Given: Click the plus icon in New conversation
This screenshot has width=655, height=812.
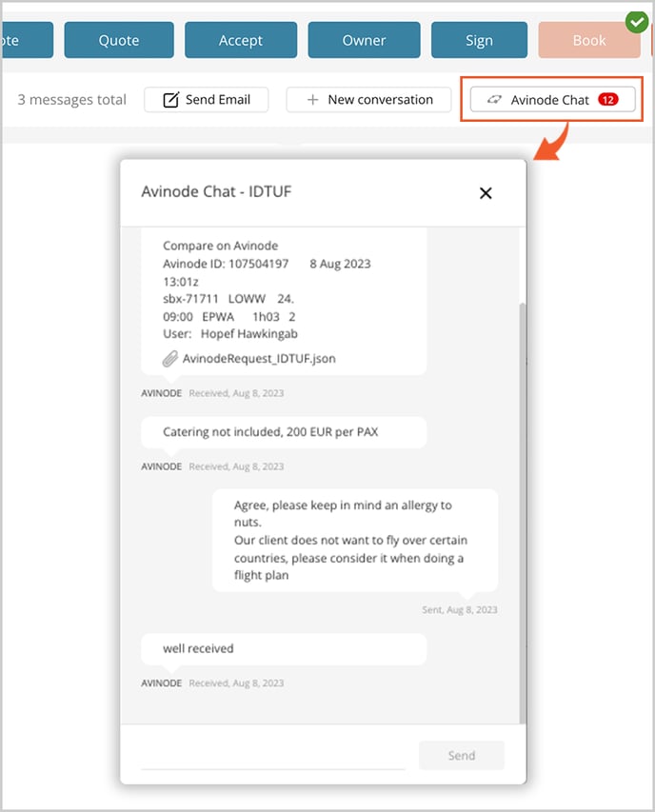Looking at the screenshot, I should [312, 99].
